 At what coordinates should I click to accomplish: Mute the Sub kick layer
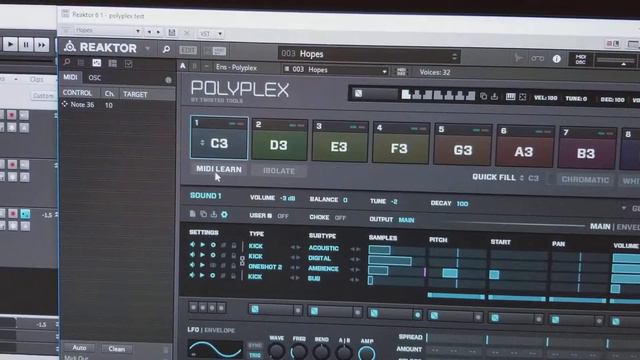coord(192,275)
